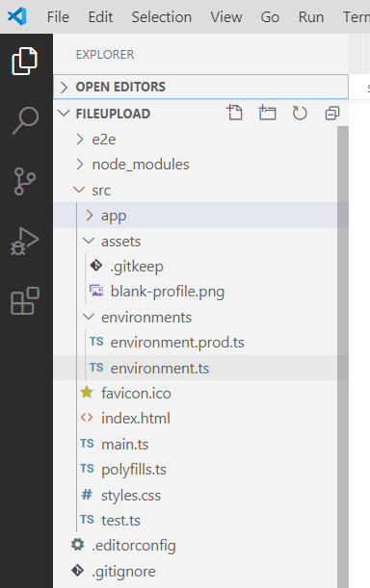The image size is (370, 588).
Task: Click the TS icon of test.ts
Action: point(87,520)
